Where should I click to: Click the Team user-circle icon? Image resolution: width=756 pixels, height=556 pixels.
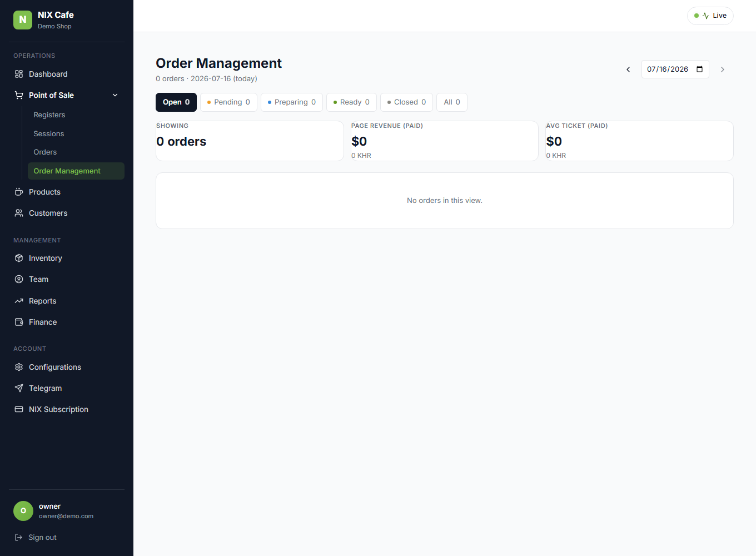19,279
